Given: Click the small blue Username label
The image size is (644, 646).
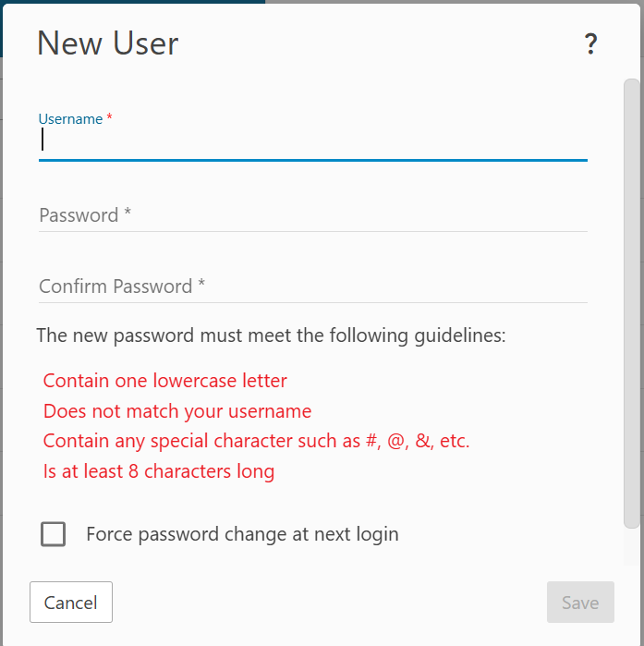Looking at the screenshot, I should coord(70,119).
